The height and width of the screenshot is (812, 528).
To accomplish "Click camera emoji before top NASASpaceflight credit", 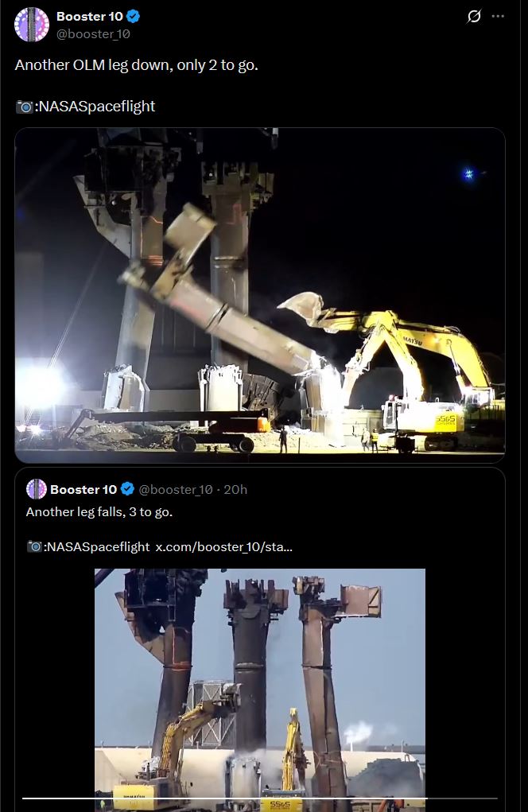I will click(25, 107).
